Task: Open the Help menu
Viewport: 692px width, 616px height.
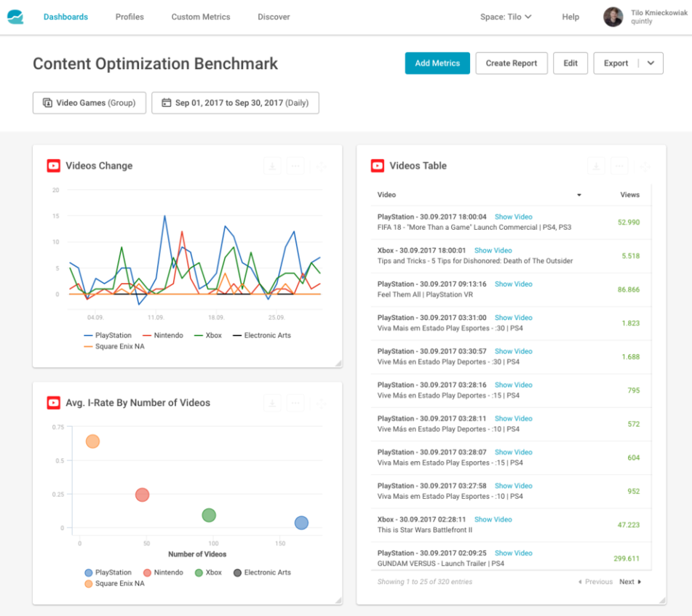Action: 570,17
